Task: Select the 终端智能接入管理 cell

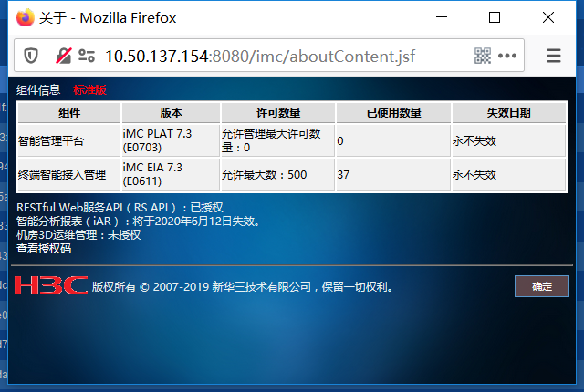Action: click(x=69, y=174)
